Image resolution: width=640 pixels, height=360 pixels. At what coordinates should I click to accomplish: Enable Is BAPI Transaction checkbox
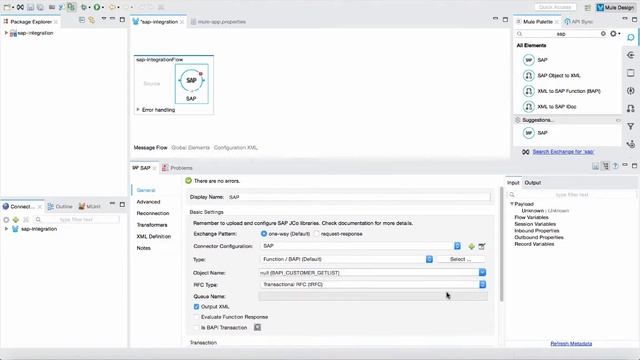coord(196,328)
